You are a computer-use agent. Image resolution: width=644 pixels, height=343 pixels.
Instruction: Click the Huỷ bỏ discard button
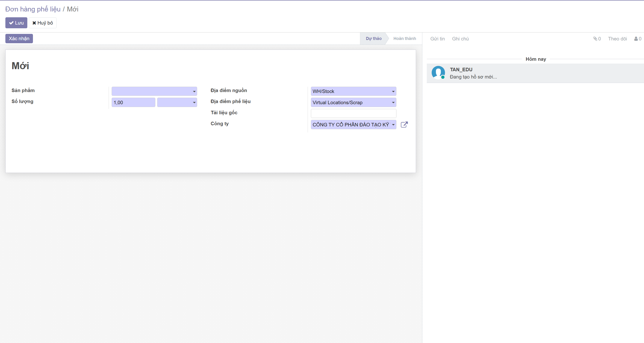(x=43, y=23)
